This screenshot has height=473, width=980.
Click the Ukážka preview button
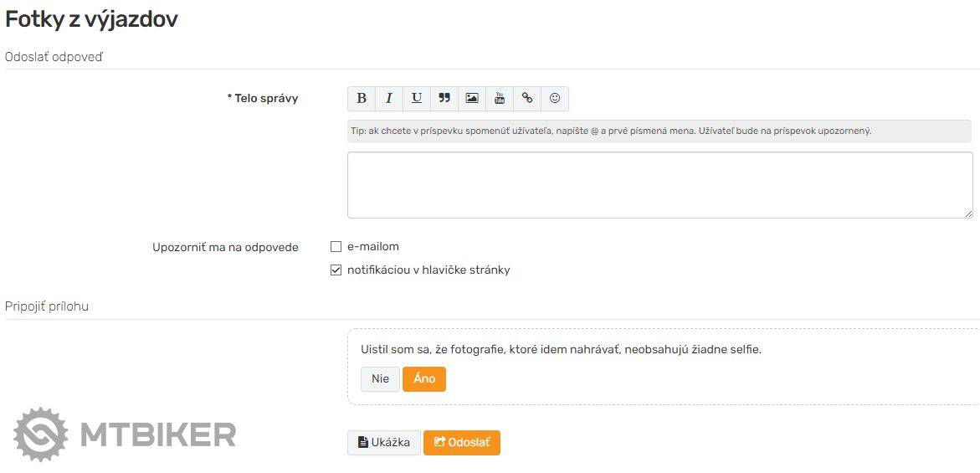point(384,443)
